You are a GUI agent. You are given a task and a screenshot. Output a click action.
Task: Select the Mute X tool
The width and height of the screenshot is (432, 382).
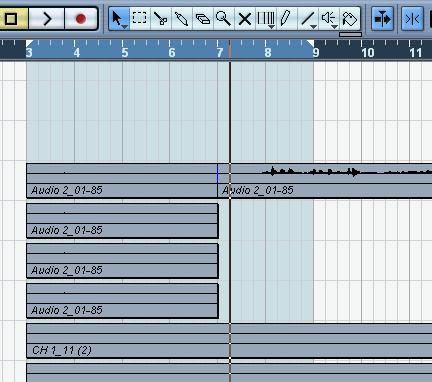click(x=245, y=19)
